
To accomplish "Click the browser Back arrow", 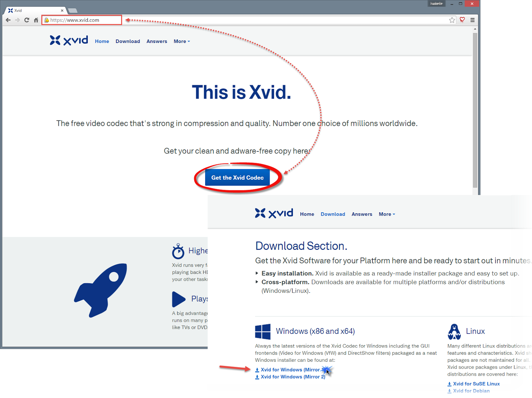I will 8,20.
